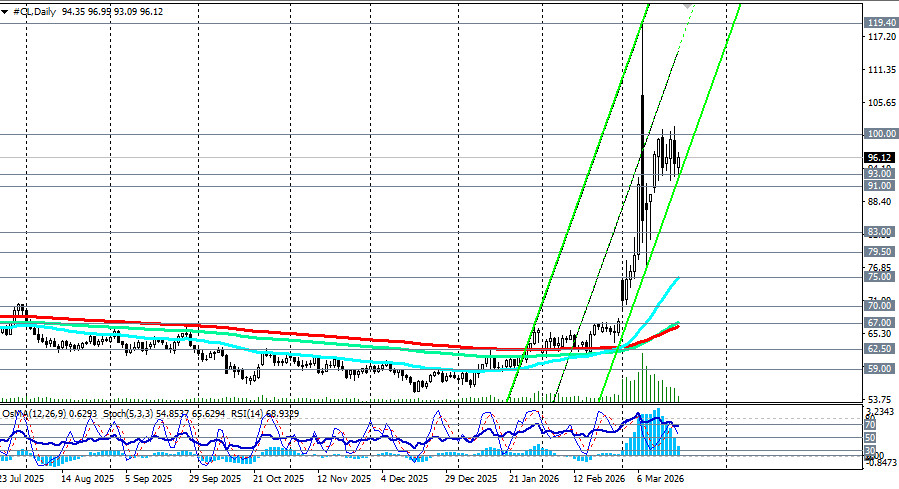Select the 59.00 price level label
This screenshot has width=899, height=489.
point(880,369)
